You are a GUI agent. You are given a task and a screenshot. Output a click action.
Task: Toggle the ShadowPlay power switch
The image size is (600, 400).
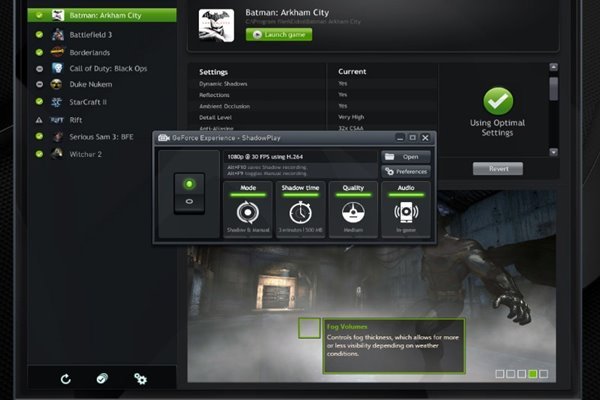click(189, 193)
